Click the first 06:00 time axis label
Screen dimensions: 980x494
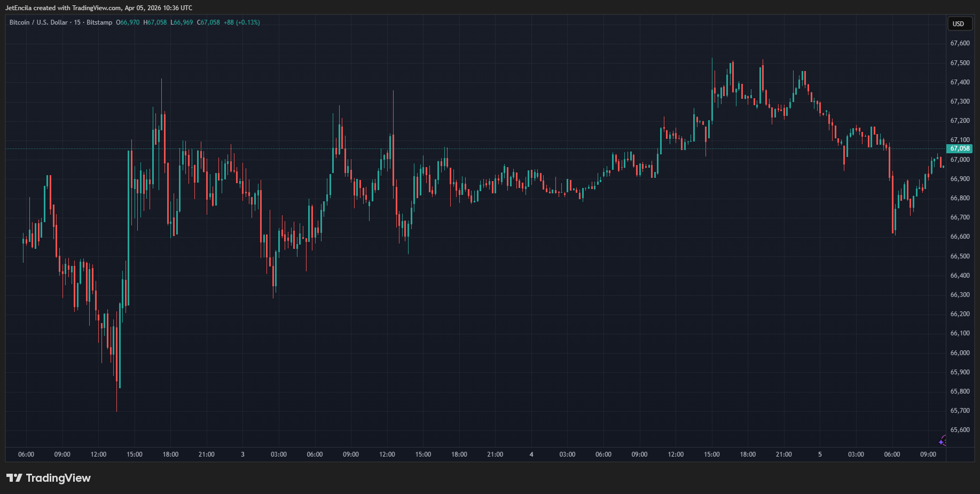point(26,454)
